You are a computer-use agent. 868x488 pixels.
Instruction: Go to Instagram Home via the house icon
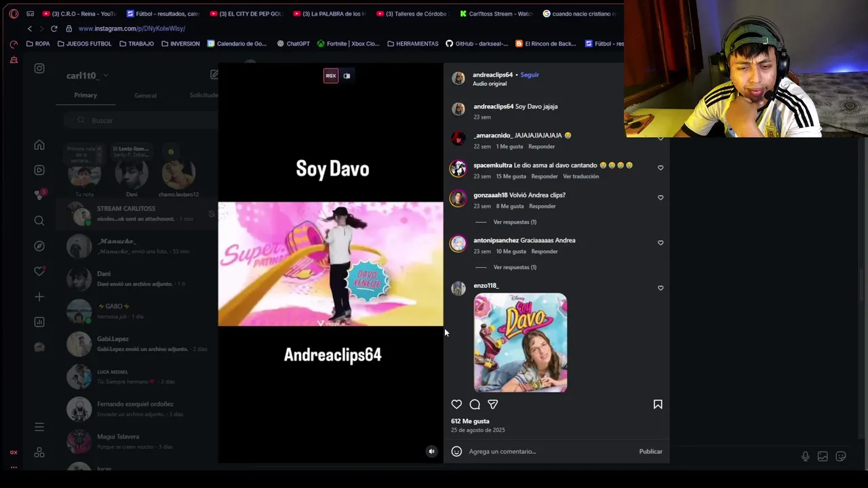(39, 145)
